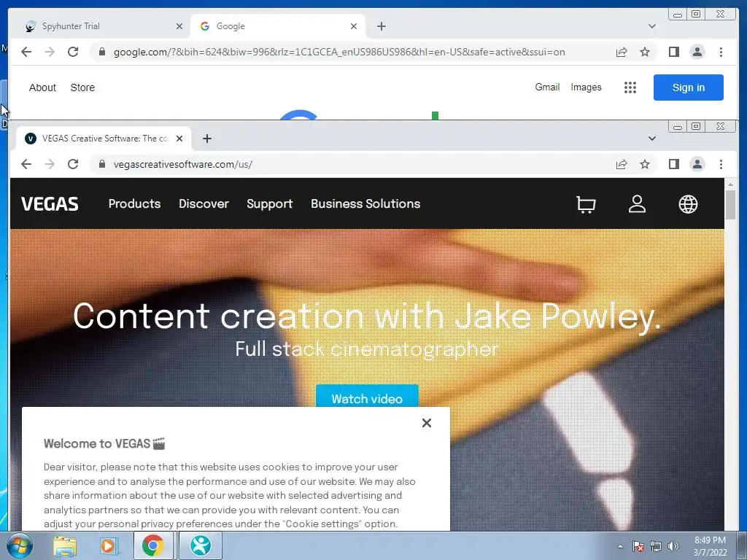Close the Google tab
The image size is (747, 560).
[354, 26]
